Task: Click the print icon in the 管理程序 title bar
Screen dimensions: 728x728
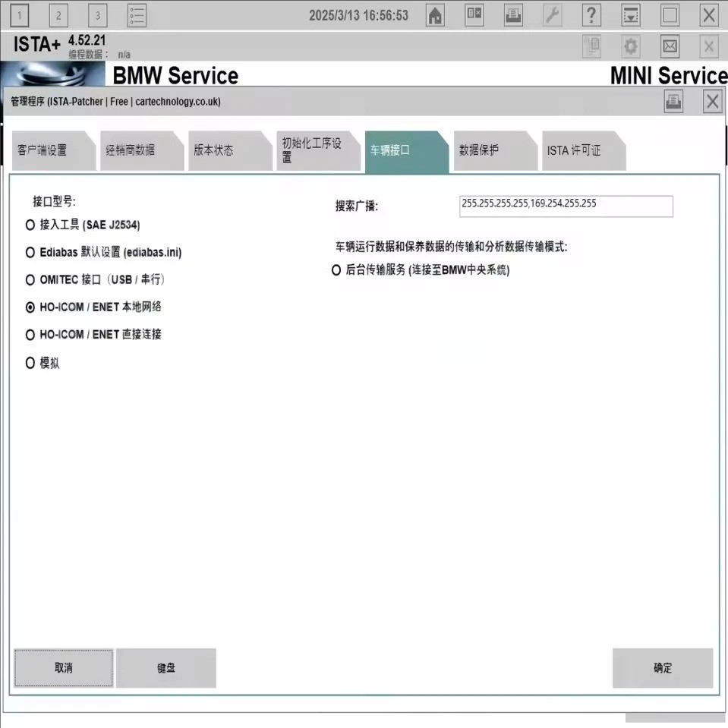Action: 673,100
